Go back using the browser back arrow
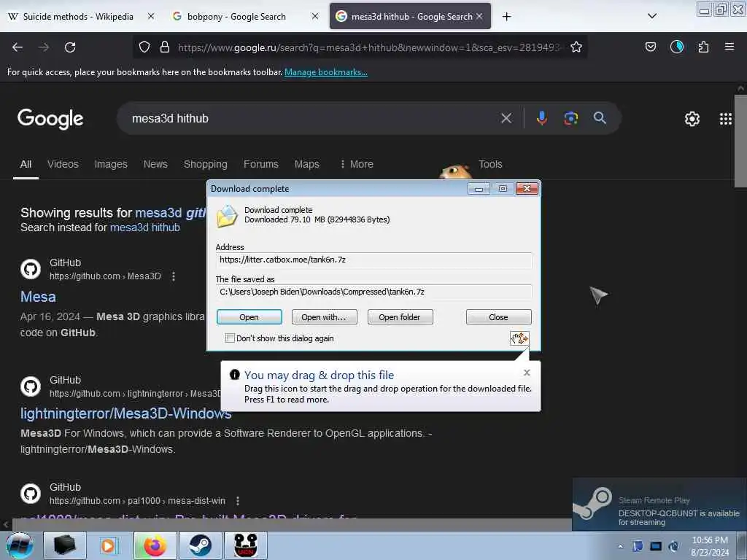Image resolution: width=747 pixels, height=560 pixels. point(18,47)
